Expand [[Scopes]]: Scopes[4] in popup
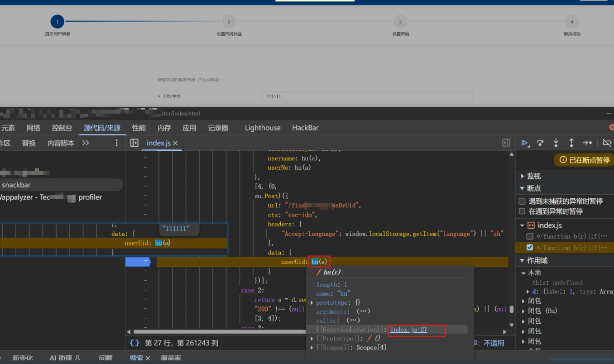The height and width of the screenshot is (364, 614). (x=312, y=348)
